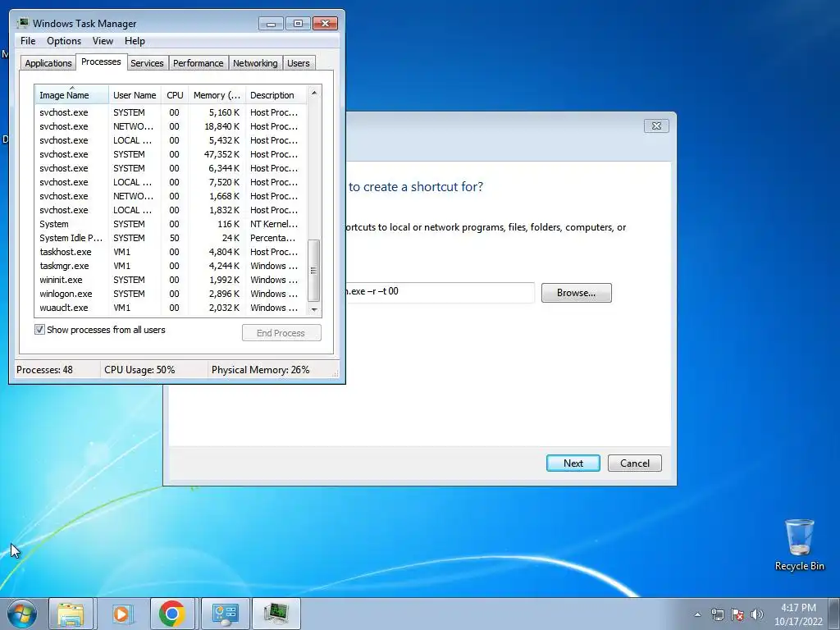Viewport: 840px width, 630px height.
Task: Open the Control Panel taskbar icon
Action: pyautogui.click(x=225, y=614)
